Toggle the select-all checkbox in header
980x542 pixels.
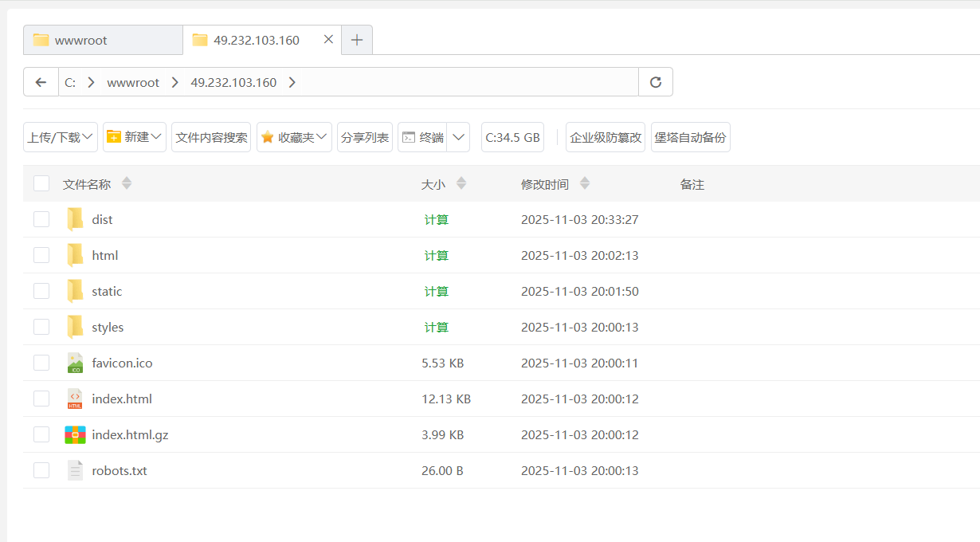pos(41,184)
